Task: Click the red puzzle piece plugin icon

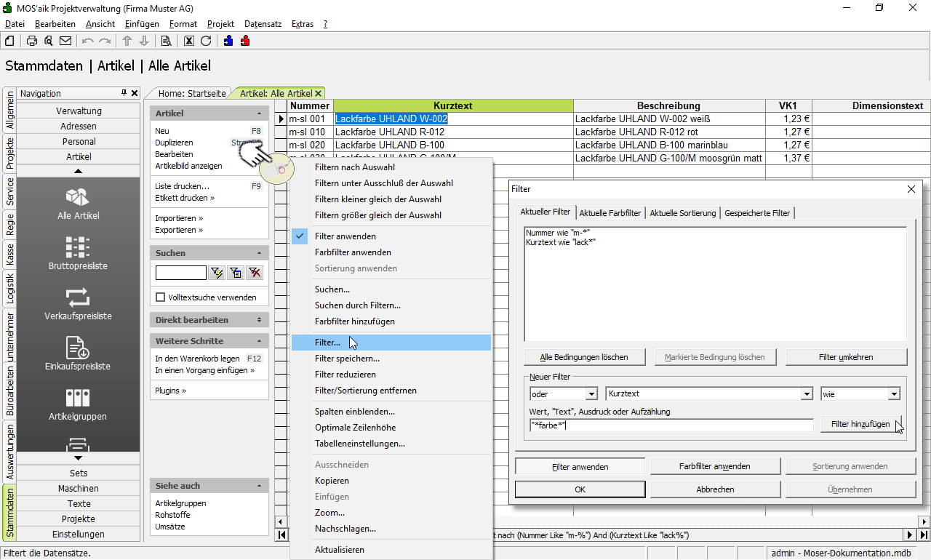Action: pyautogui.click(x=245, y=41)
